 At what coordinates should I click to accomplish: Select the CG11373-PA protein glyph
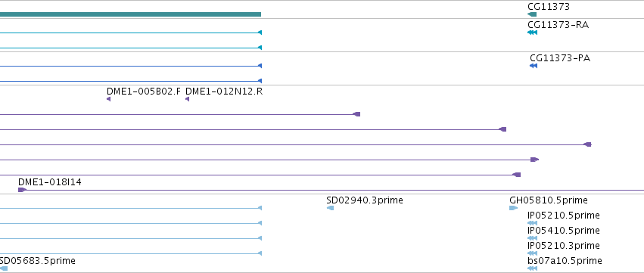tap(534, 66)
